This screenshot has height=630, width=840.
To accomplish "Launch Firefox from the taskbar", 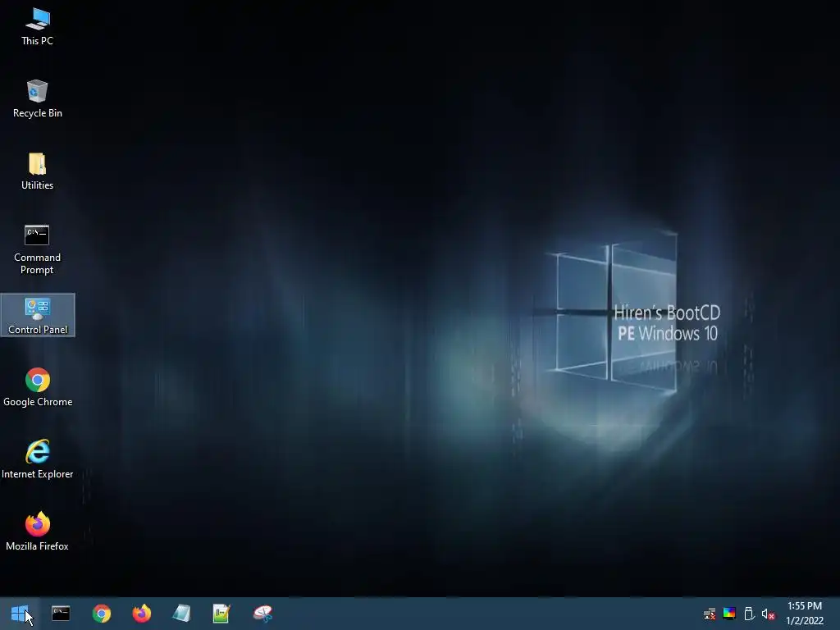I will point(141,614).
